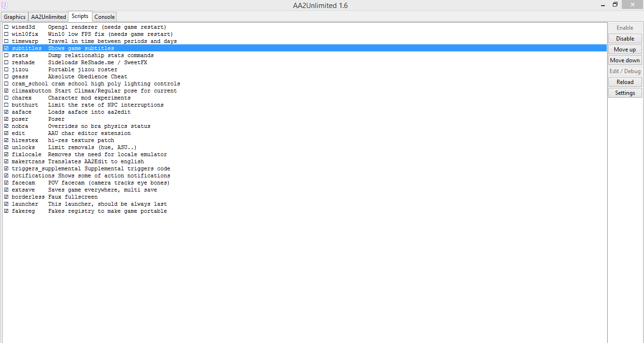Uncheck the climaxbutton script checkbox
Screen dimensions: 644x343
click(x=6, y=91)
